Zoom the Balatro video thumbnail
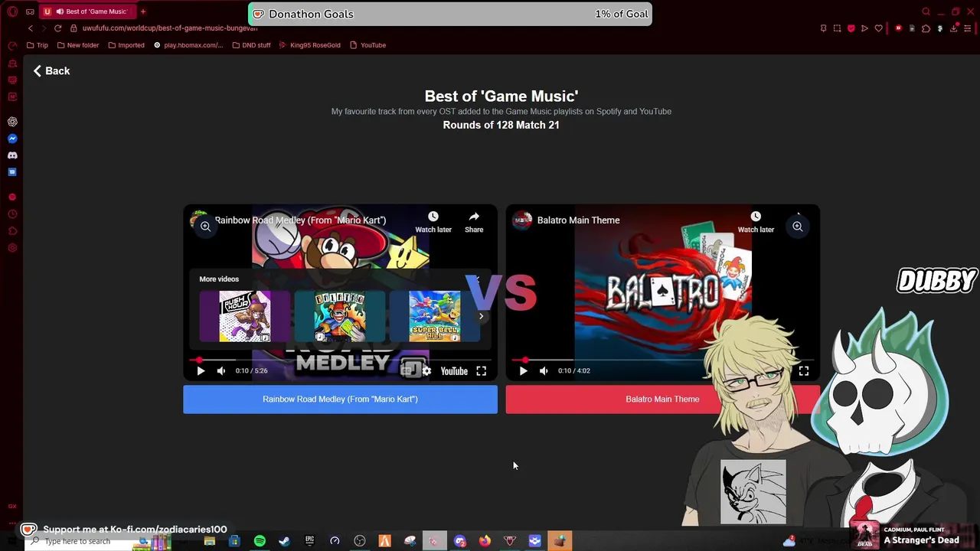 coord(797,227)
